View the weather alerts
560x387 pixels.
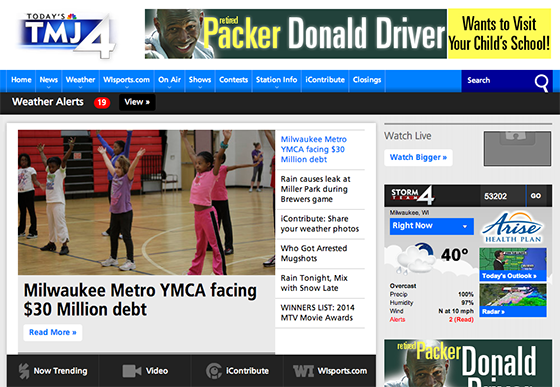point(137,102)
